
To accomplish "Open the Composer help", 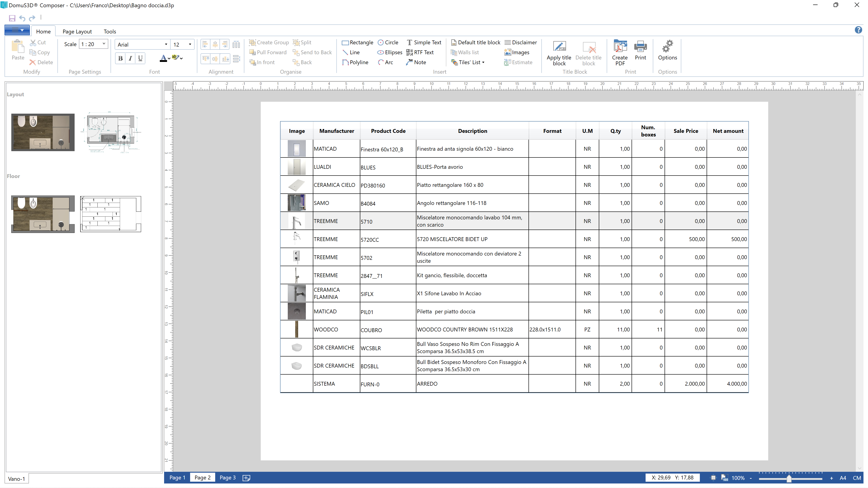I will [858, 30].
